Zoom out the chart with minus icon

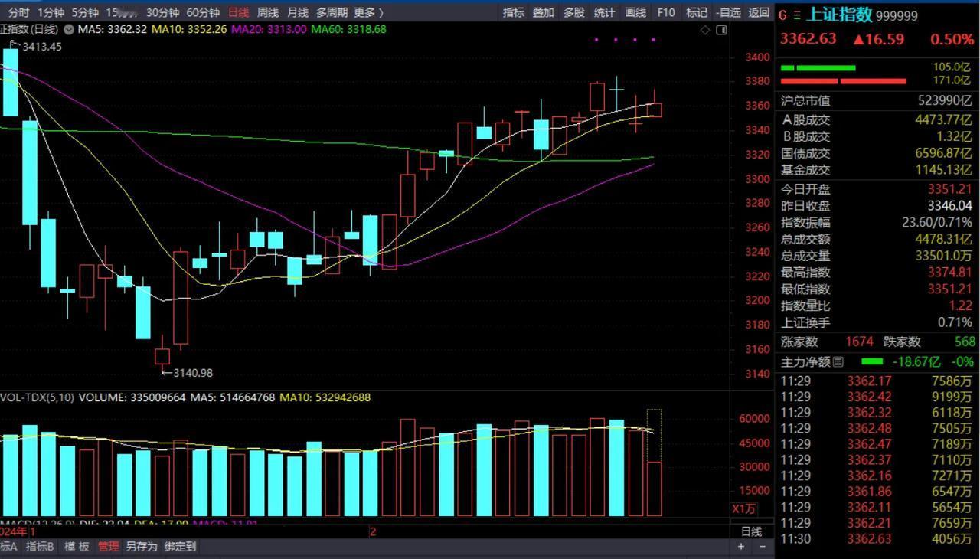point(762,547)
